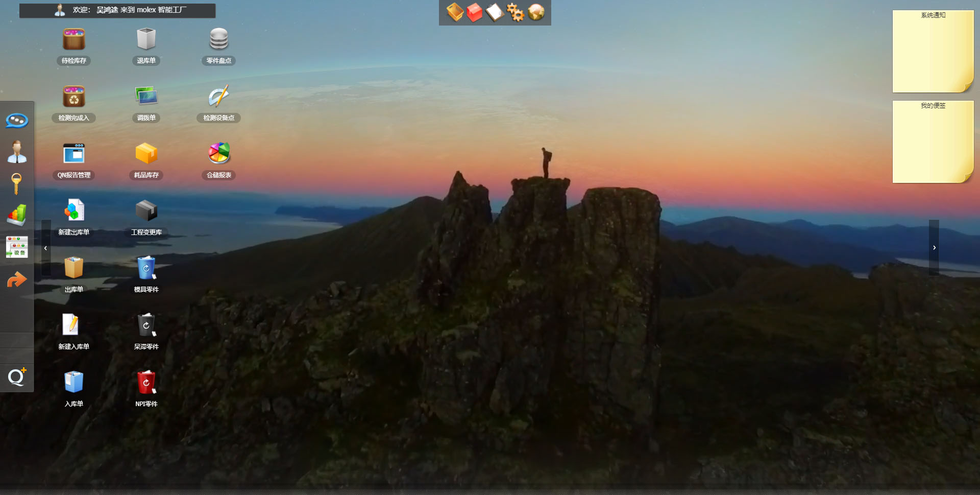Image resolution: width=980 pixels, height=495 pixels.
Task: Launch 零件盘点 database icon
Action: pos(219,40)
